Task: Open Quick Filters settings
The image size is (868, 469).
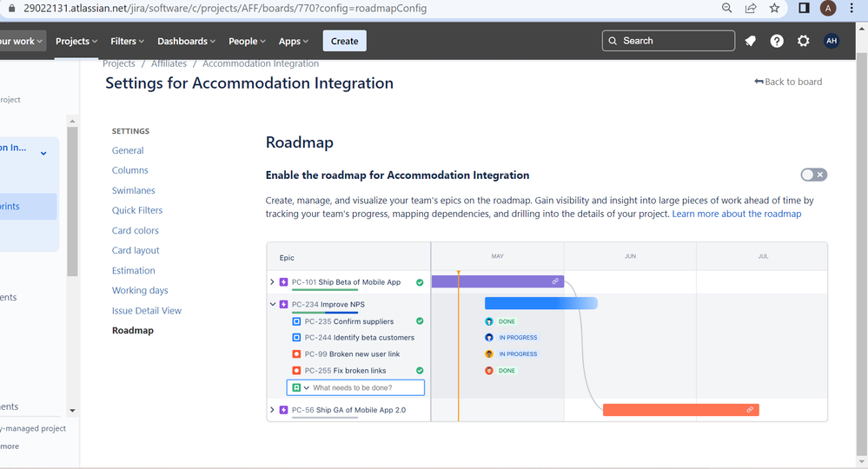Action: [x=137, y=210]
